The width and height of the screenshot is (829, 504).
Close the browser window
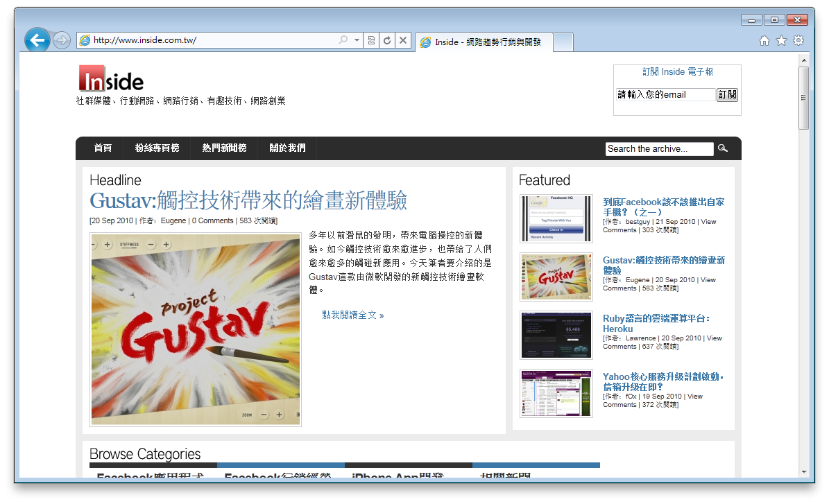pyautogui.click(x=797, y=20)
